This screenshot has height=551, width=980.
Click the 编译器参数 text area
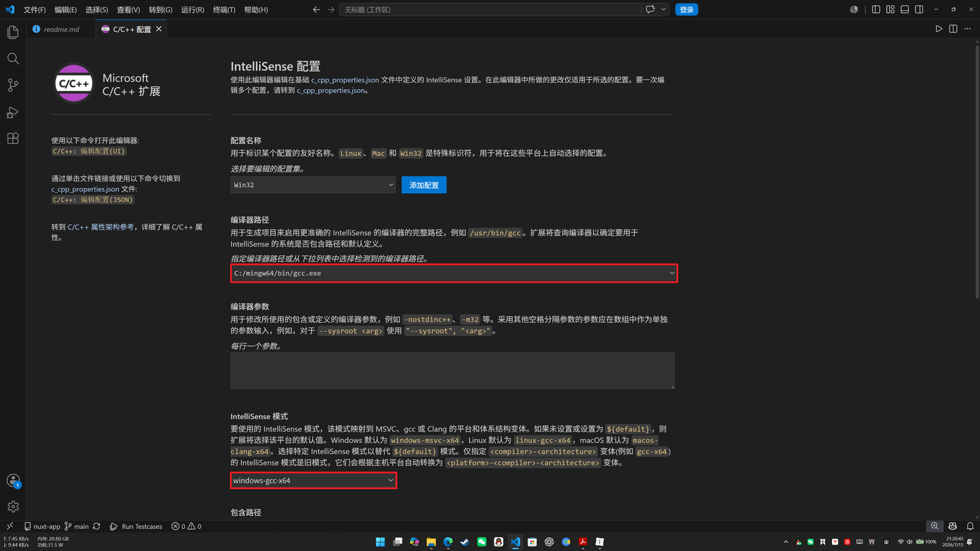pyautogui.click(x=452, y=371)
